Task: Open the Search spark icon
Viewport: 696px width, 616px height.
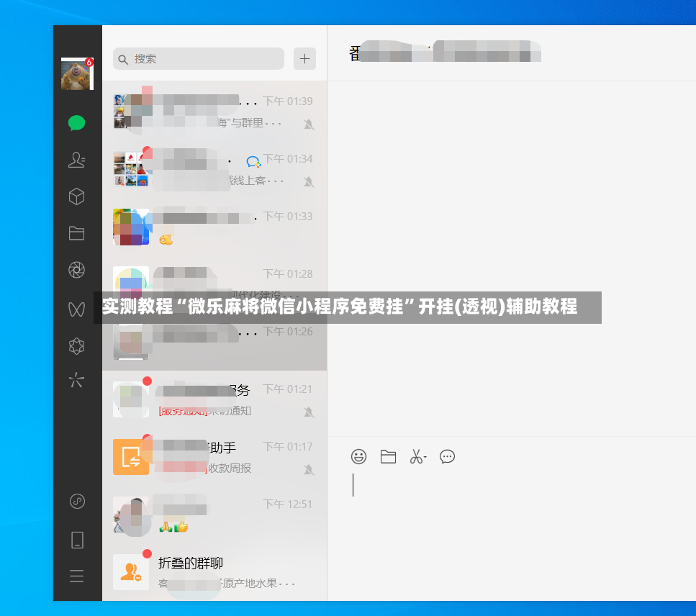Action: point(77,380)
